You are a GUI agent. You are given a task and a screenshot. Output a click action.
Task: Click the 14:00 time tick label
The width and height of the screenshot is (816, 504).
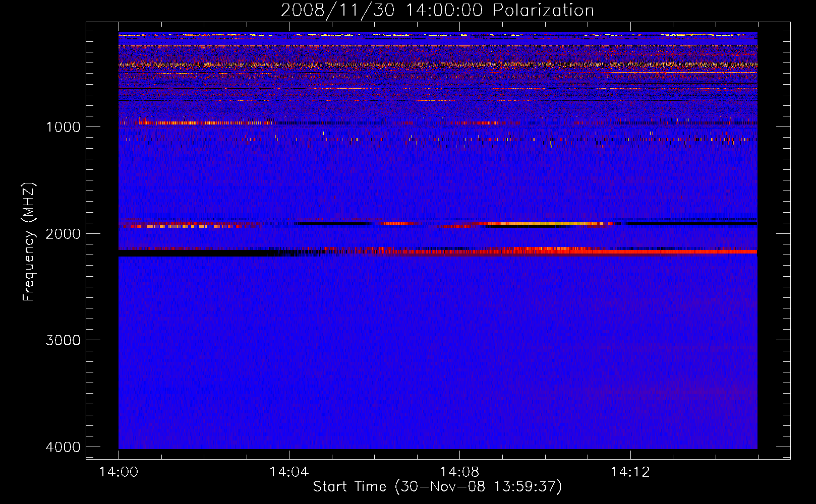pos(119,472)
